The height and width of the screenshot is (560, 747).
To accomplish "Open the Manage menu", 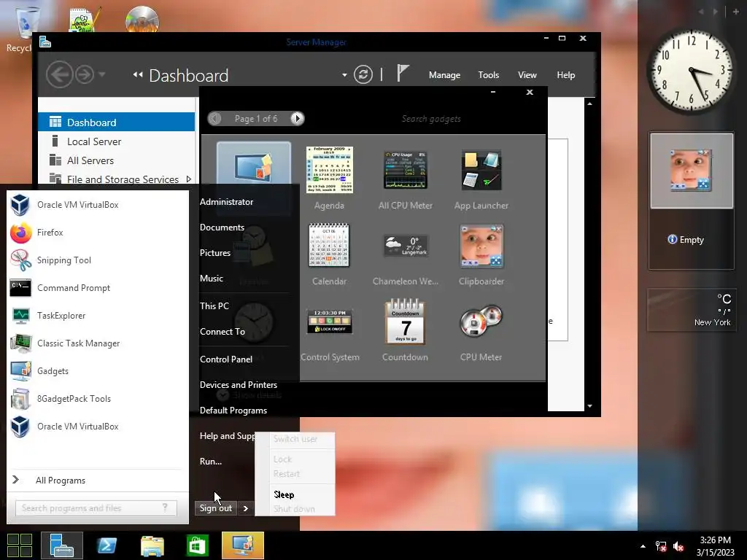I will (x=444, y=75).
